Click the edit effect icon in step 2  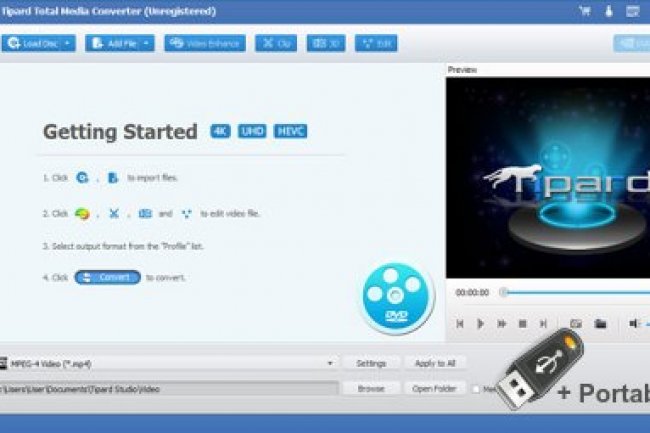(187, 214)
